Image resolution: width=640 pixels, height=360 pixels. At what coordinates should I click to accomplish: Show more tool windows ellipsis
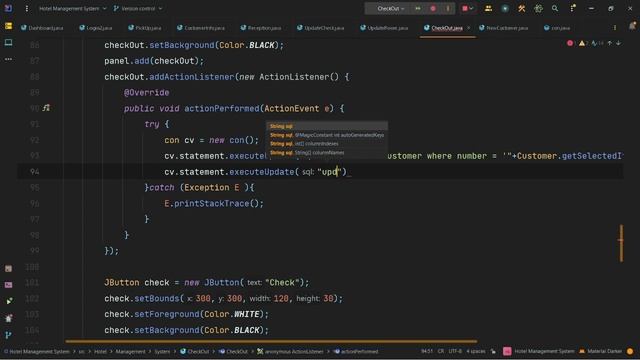[9, 59]
